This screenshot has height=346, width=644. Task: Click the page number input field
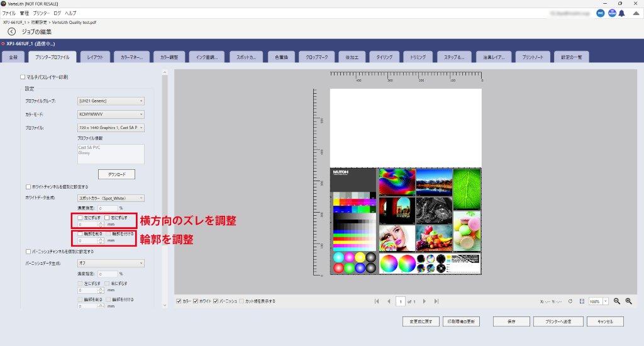tap(400, 301)
